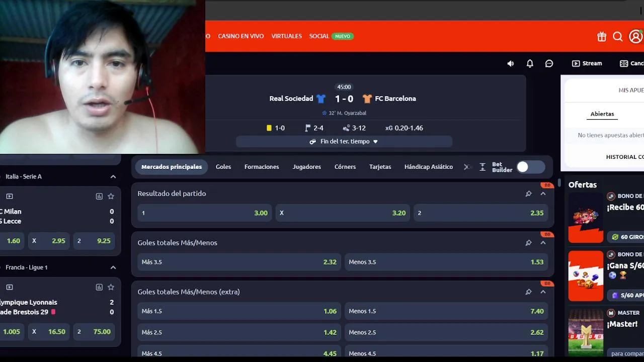
Task: Collapse the Italia - Serie A league
Action: pos(113,176)
